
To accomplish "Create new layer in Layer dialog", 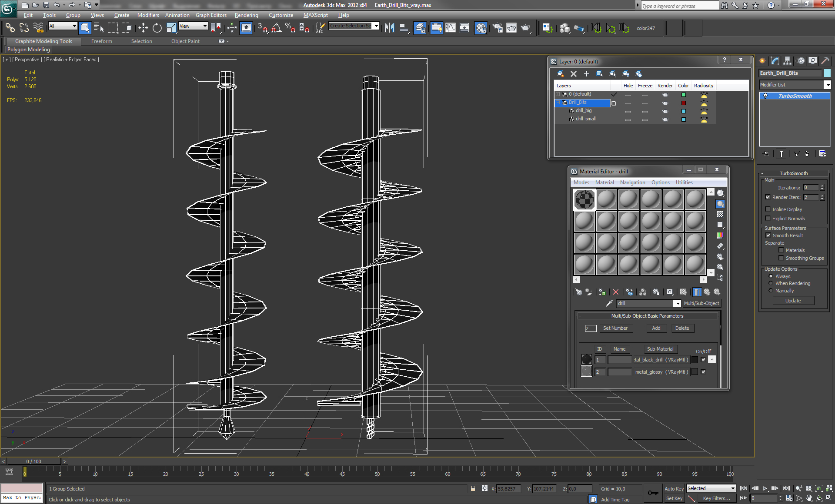I will pyautogui.click(x=561, y=74).
